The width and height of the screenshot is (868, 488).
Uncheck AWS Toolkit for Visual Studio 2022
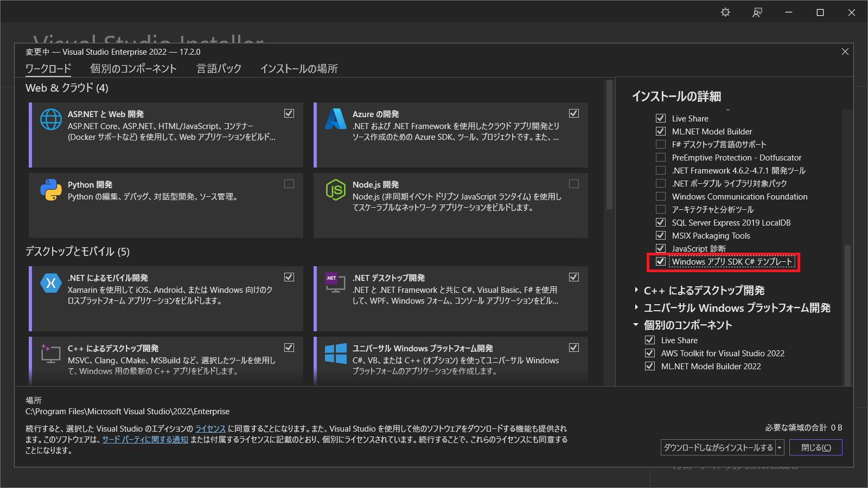tap(650, 353)
